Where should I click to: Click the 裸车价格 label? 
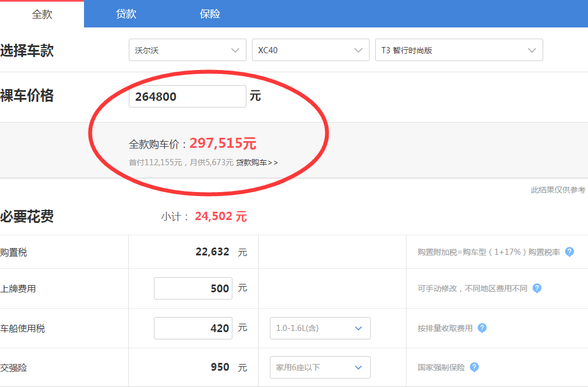27,96
